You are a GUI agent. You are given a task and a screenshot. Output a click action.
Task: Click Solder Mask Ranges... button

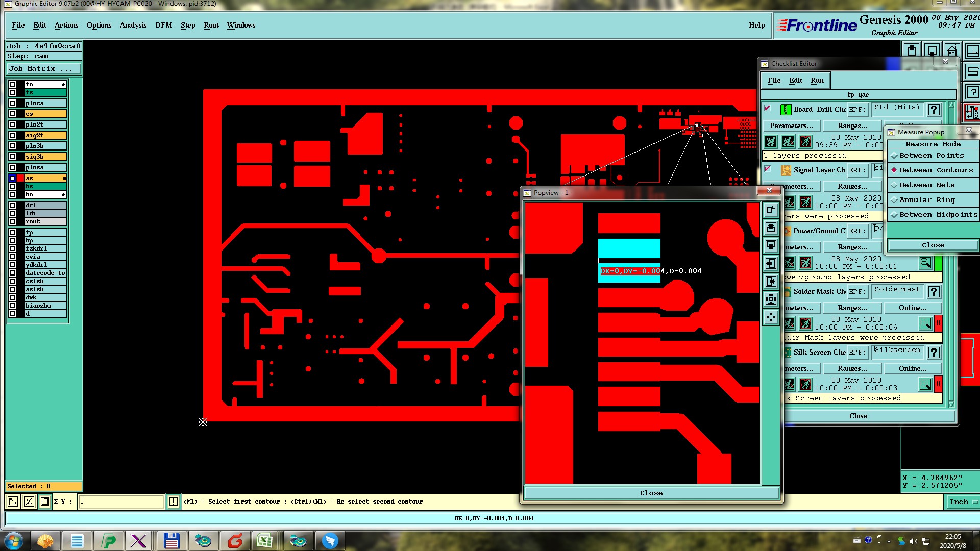coord(852,308)
